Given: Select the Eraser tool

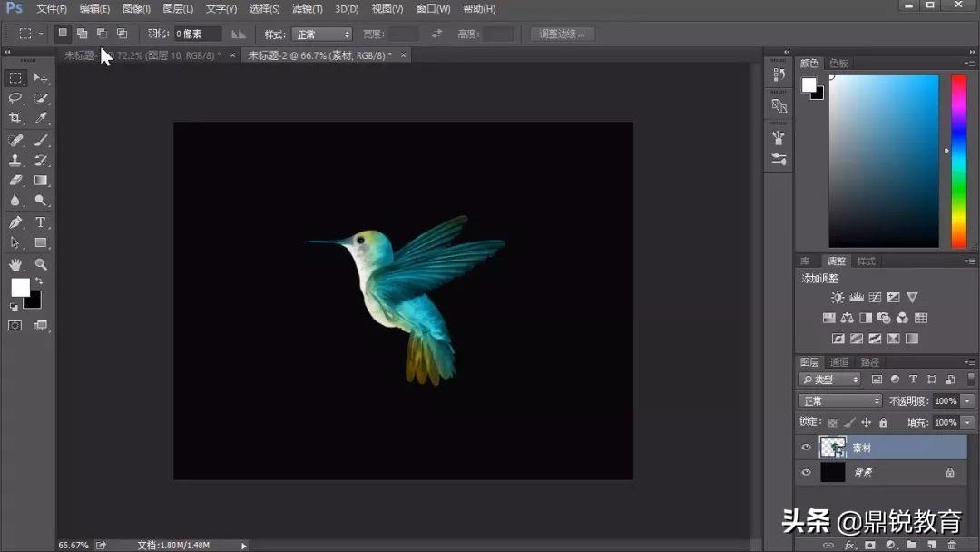Looking at the screenshot, I should (15, 181).
